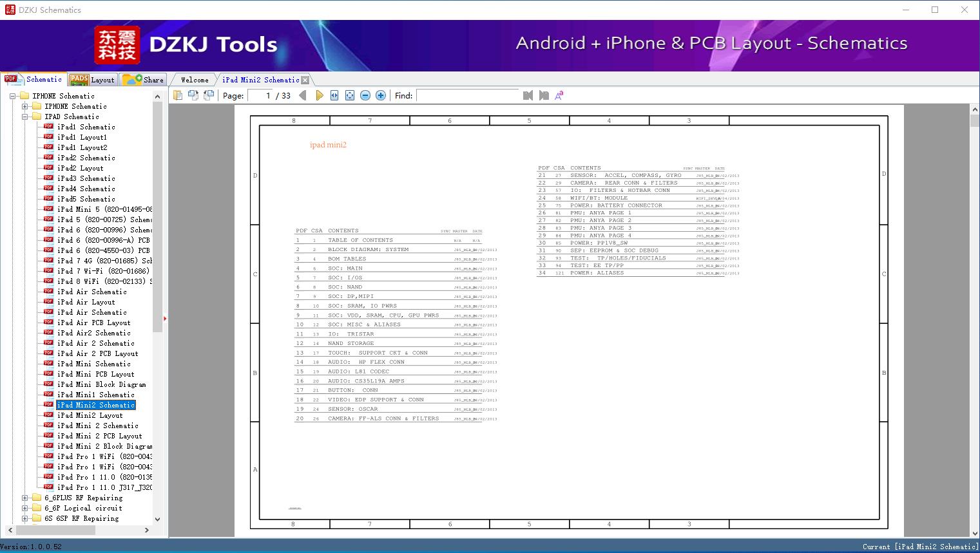
Task: Click the tree scroll down arrow
Action: tap(157, 519)
